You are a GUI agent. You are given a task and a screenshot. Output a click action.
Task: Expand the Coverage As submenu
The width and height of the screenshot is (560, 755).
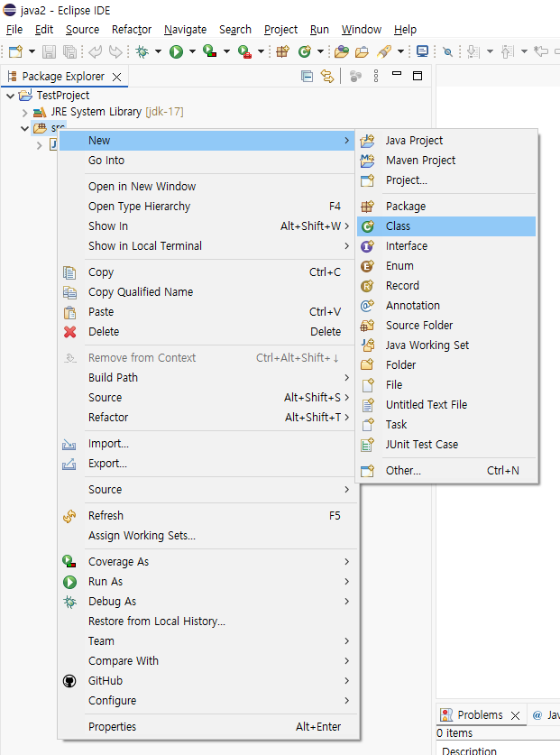tap(207, 562)
